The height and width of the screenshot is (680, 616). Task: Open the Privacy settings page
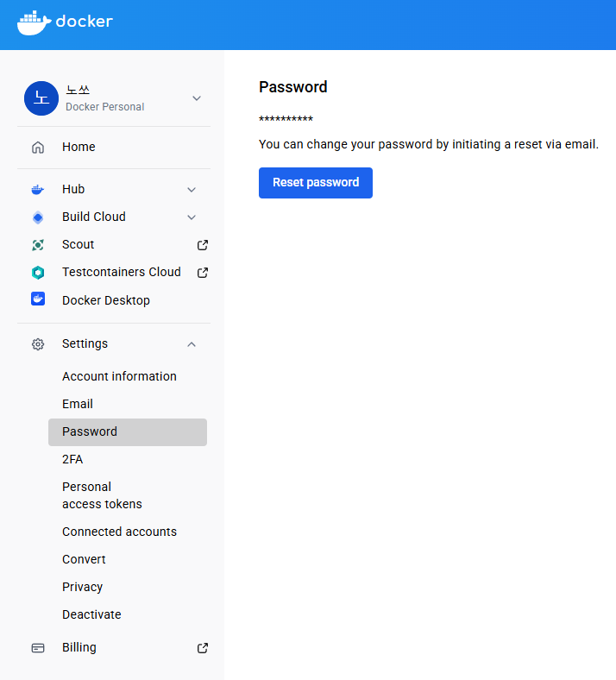click(82, 587)
